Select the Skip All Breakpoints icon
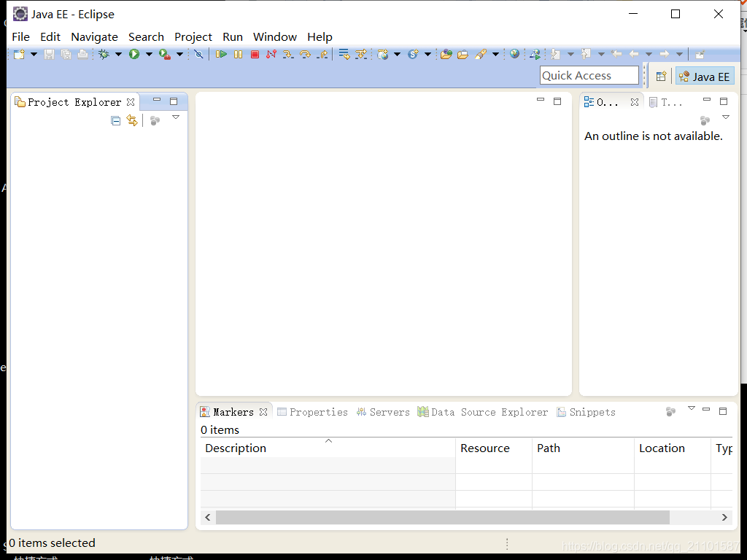Viewport: 747px width, 560px height. pos(199,54)
